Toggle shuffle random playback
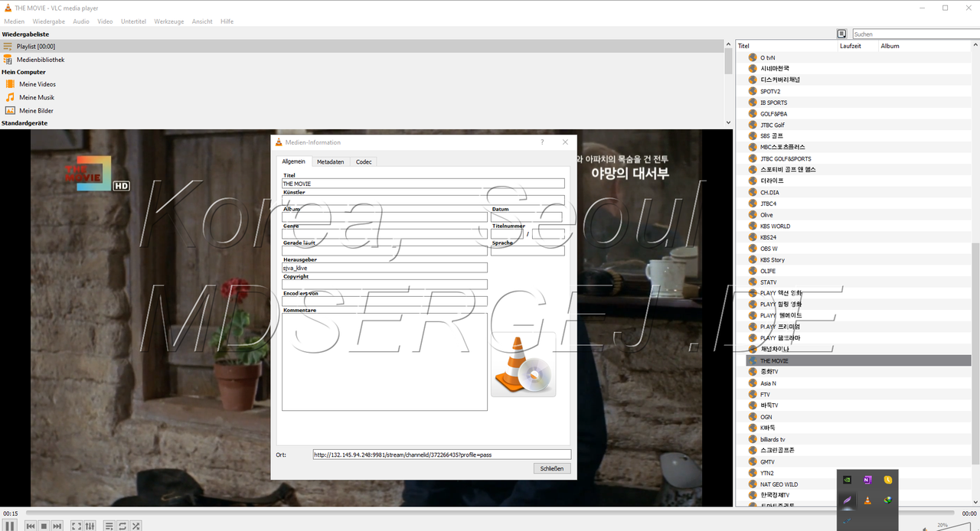Image resolution: width=980 pixels, height=531 pixels. pos(136,526)
